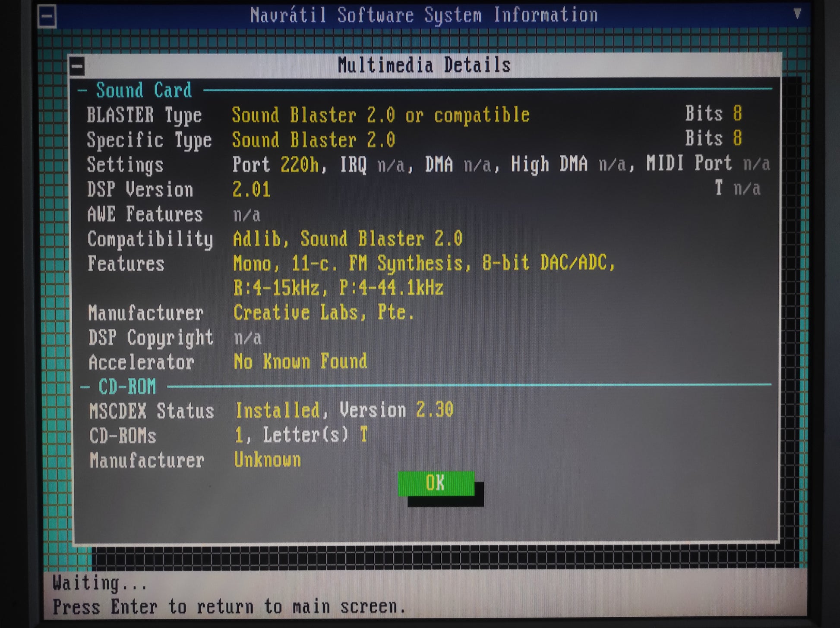Click the 'Press Enter to return' status line
840x628 pixels.
(x=229, y=607)
